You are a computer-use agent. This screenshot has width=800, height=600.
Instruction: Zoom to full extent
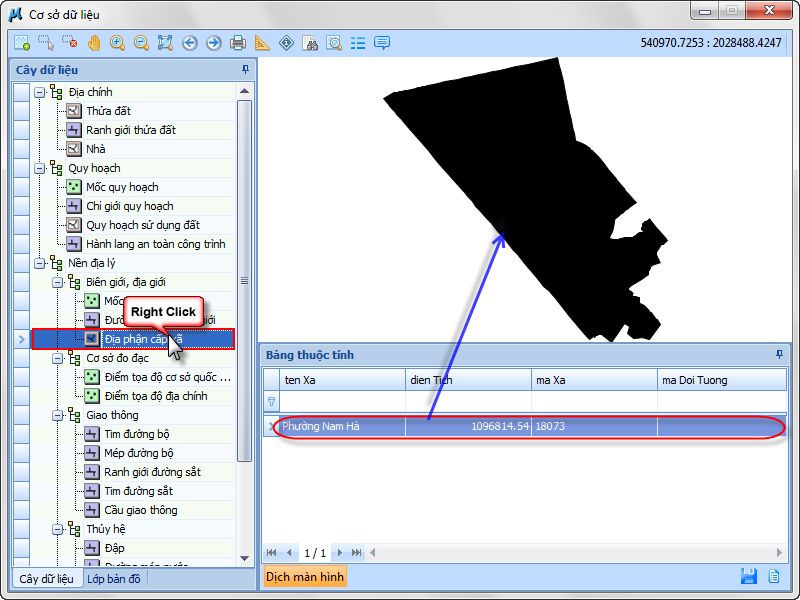(166, 43)
